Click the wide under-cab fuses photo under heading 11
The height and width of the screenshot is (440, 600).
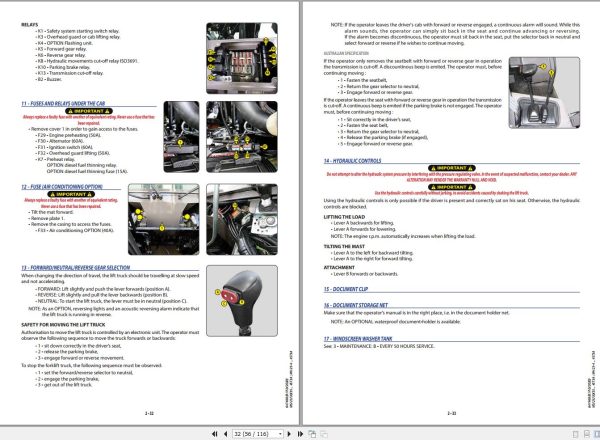pyautogui.click(x=242, y=137)
